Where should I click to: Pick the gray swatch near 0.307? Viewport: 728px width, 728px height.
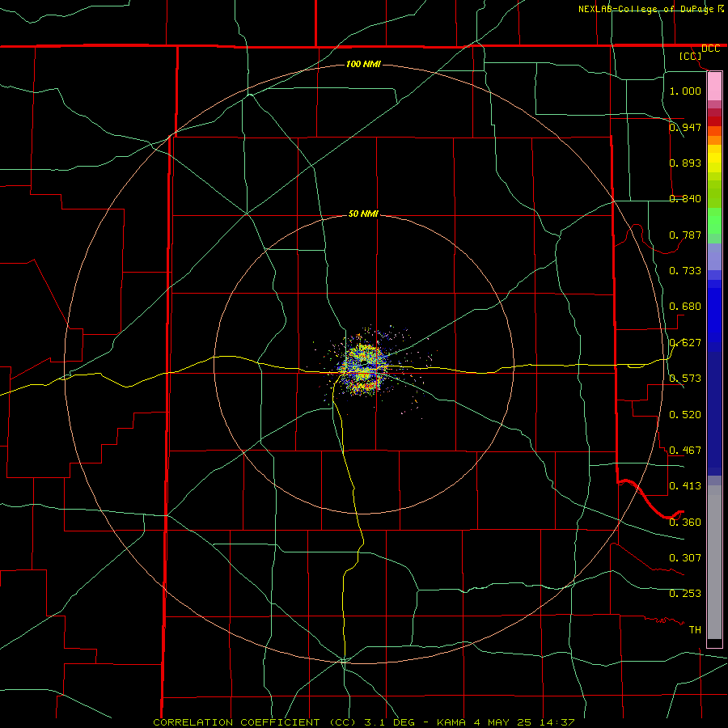point(714,566)
